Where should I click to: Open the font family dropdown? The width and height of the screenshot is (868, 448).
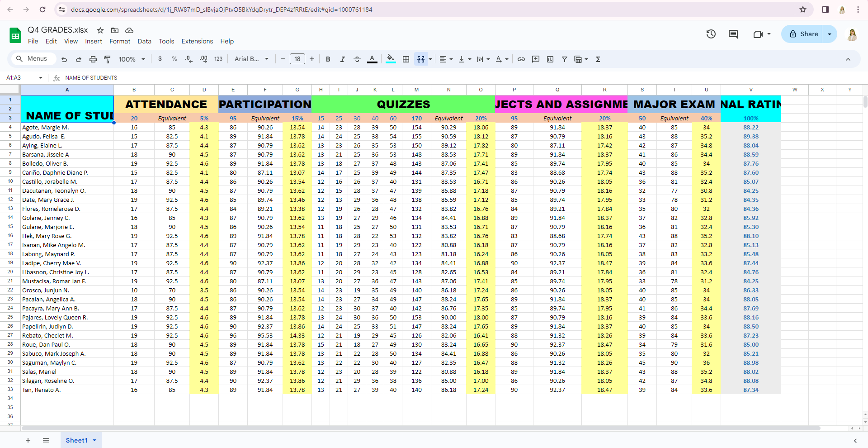click(x=251, y=59)
